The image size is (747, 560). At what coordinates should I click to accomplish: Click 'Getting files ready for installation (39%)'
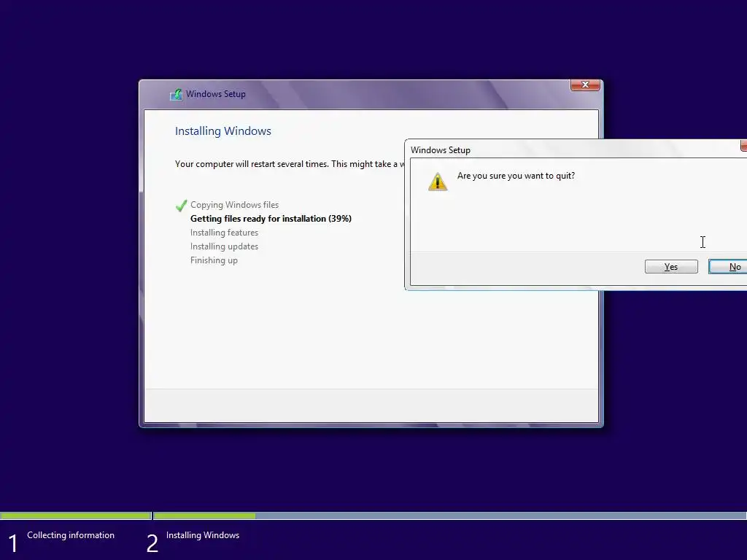click(271, 219)
